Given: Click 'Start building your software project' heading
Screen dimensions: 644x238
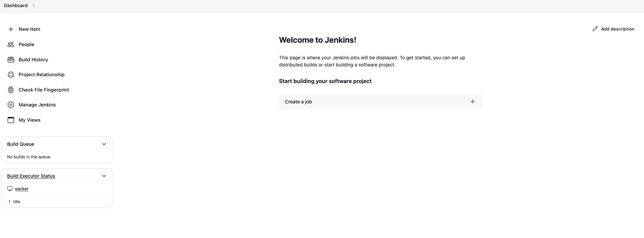Looking at the screenshot, I should (325, 81).
